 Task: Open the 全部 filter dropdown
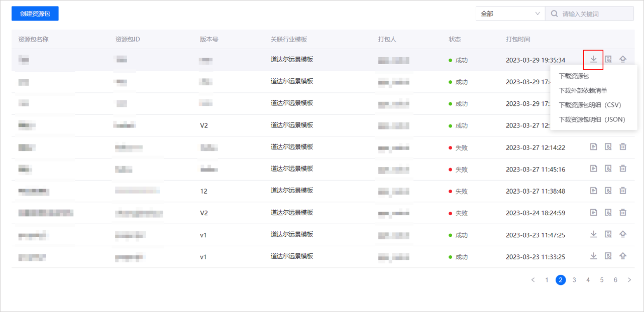coord(510,14)
